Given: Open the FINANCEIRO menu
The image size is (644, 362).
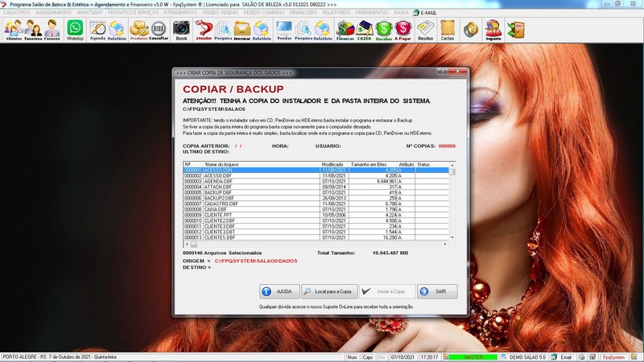Looking at the screenshot, I should tap(303, 13).
